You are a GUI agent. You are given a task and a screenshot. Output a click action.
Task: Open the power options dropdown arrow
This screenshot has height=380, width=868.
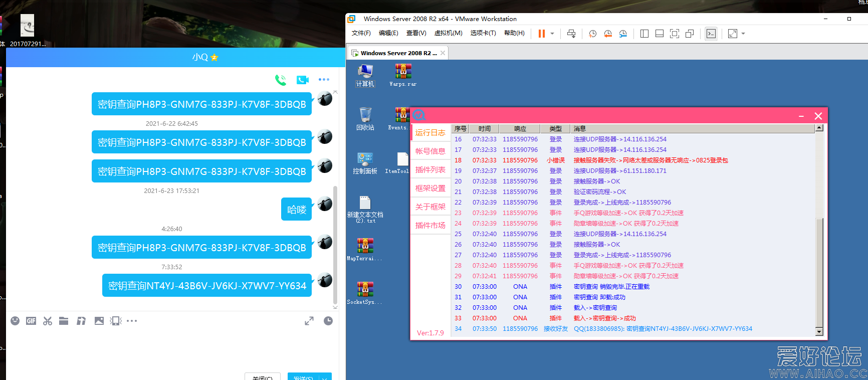[x=552, y=34]
